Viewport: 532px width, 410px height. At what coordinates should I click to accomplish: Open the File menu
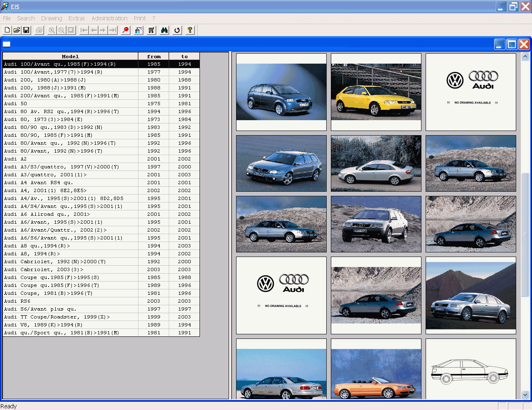pyautogui.click(x=7, y=18)
